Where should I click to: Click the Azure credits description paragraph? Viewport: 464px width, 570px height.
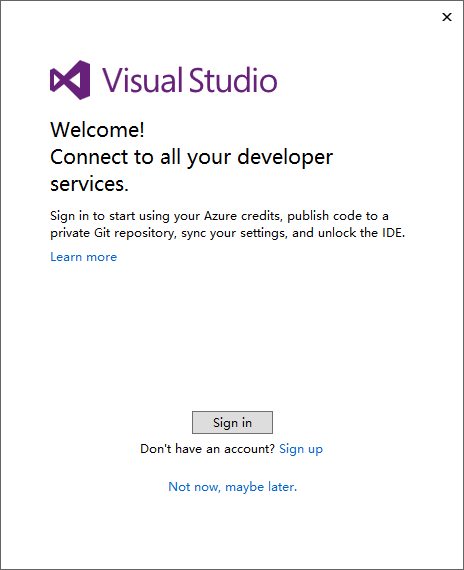coord(227,224)
